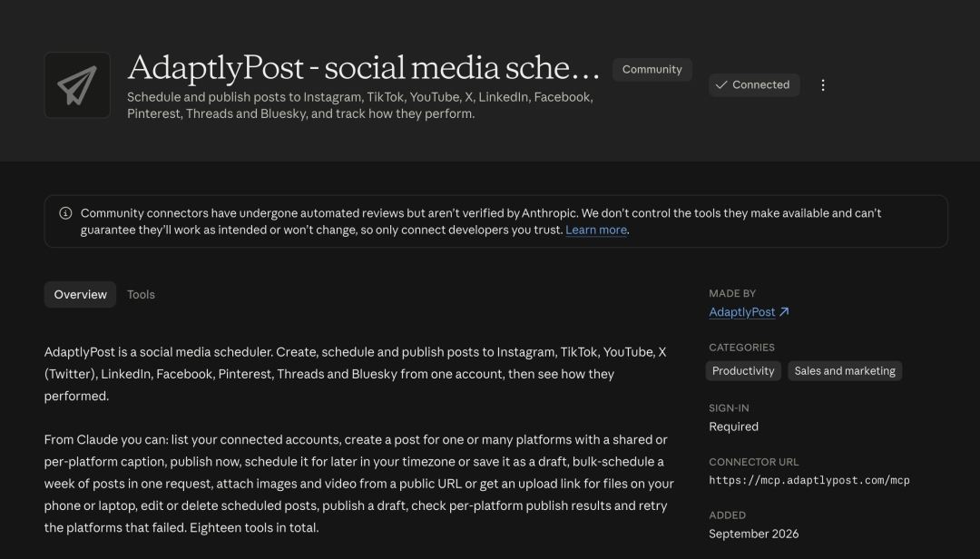The width and height of the screenshot is (980, 559).
Task: Click the paragraph starting 'AdaptlyPost is a social media scheduler'
Action: pos(355,374)
